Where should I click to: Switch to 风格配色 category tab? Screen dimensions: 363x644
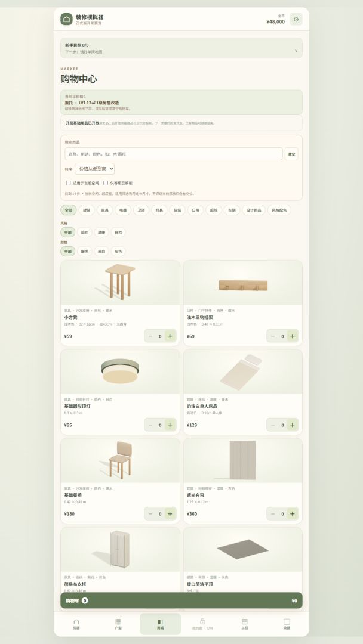point(279,210)
